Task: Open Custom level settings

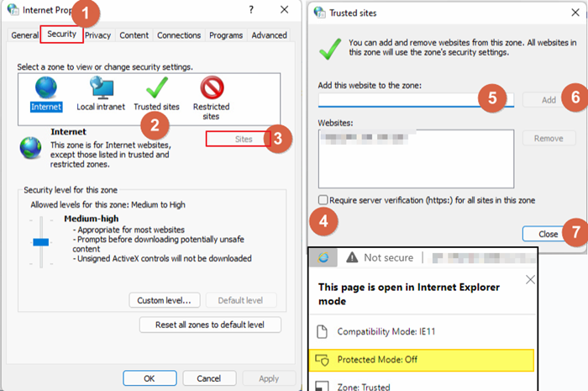Action: coord(165,300)
